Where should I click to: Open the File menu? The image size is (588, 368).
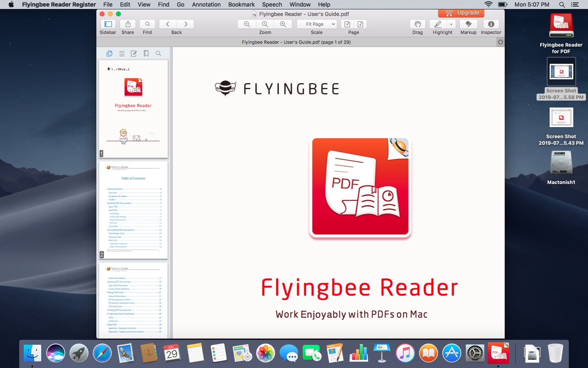tap(108, 4)
